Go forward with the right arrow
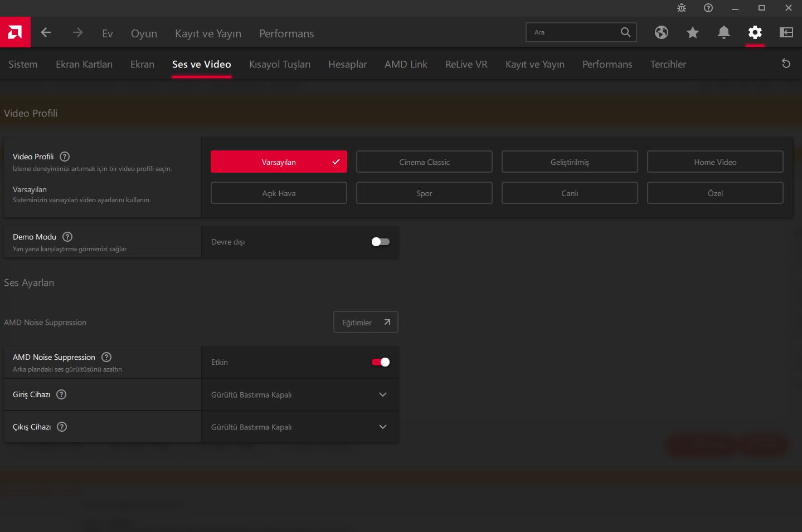 pyautogui.click(x=77, y=33)
